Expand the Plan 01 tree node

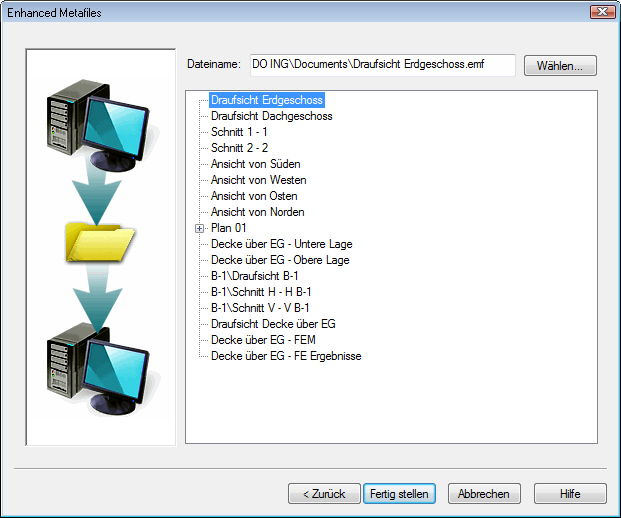tap(200, 229)
